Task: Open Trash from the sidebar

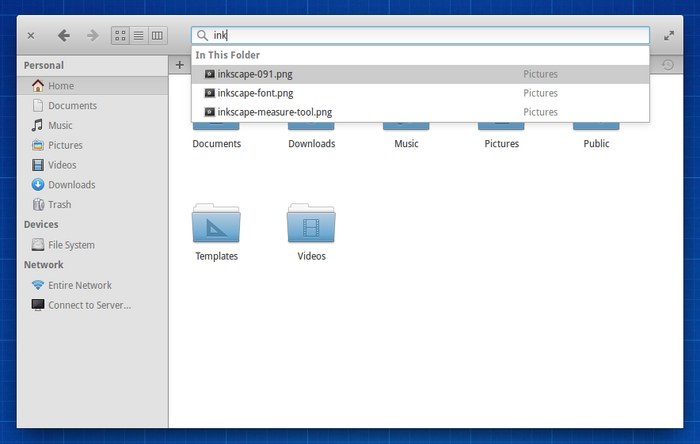Action: (59, 205)
